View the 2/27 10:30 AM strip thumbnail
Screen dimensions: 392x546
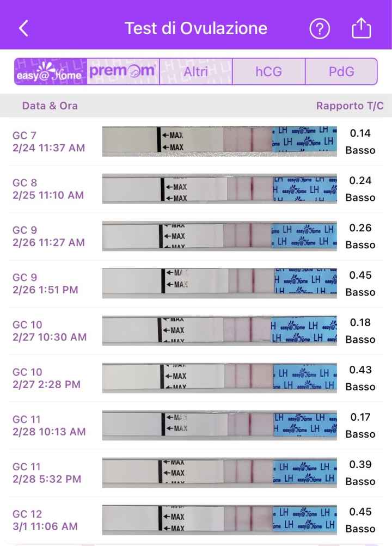click(x=219, y=331)
